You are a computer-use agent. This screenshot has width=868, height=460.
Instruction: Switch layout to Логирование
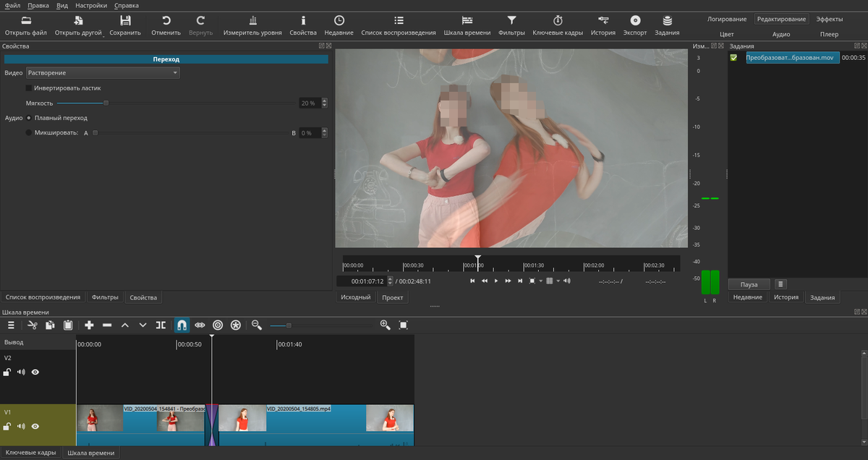pos(727,19)
